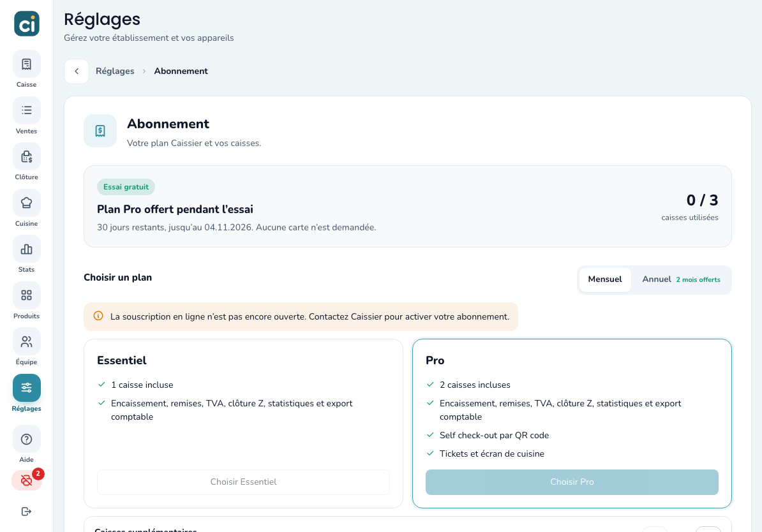Click the Caissier logo at top left
The image size is (762, 532).
[x=27, y=24]
